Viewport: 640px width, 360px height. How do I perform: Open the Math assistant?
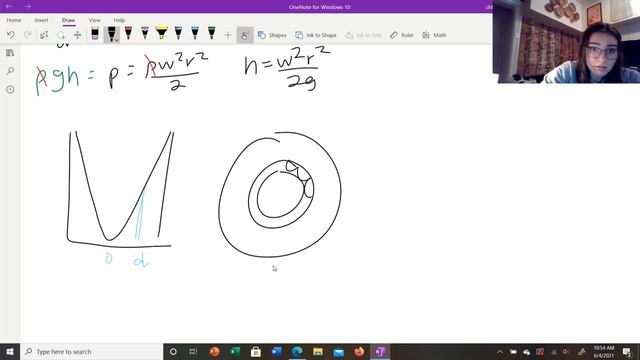tap(434, 35)
